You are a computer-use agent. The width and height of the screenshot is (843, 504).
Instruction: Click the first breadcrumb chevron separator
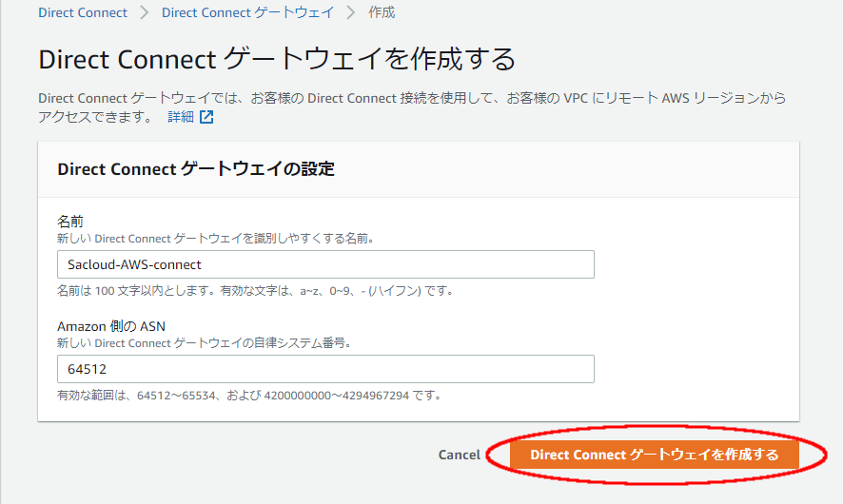145,13
